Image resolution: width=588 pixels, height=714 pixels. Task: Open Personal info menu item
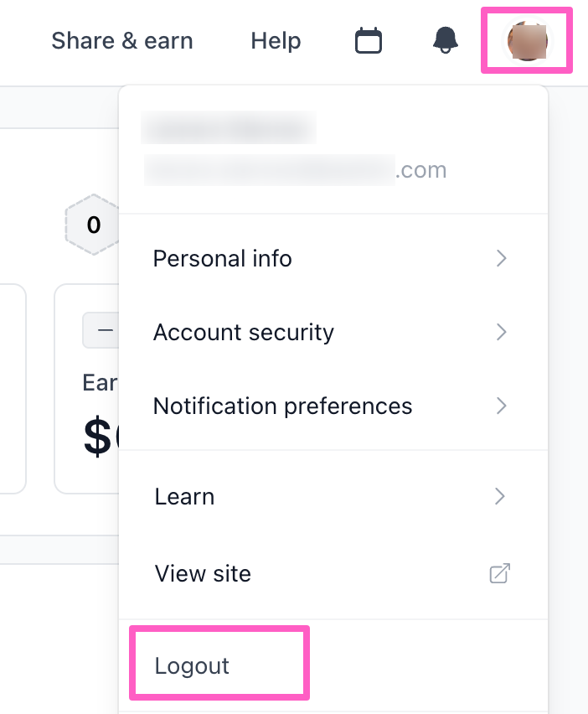click(223, 258)
